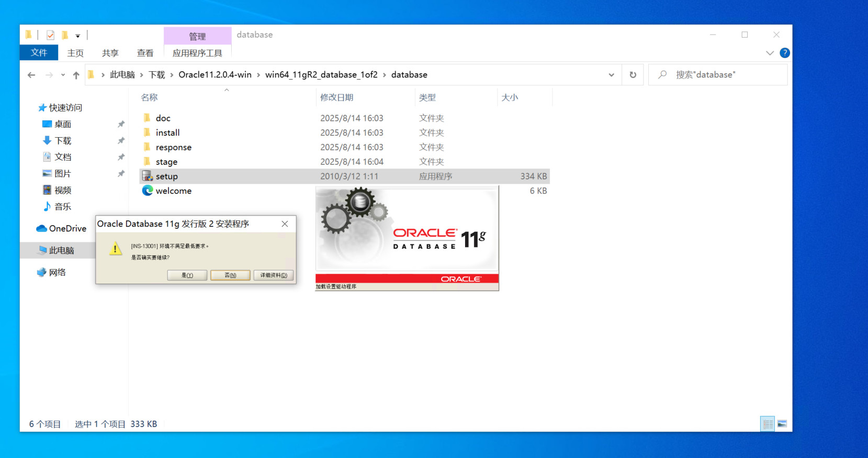Switch to the 查看 (View) ribbon tab
This screenshot has height=458, width=868.
click(145, 53)
